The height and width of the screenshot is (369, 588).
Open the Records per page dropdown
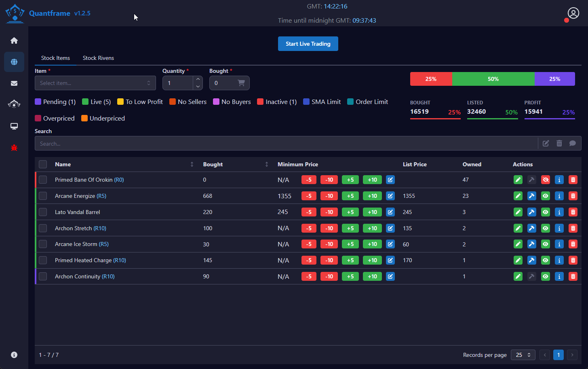523,355
